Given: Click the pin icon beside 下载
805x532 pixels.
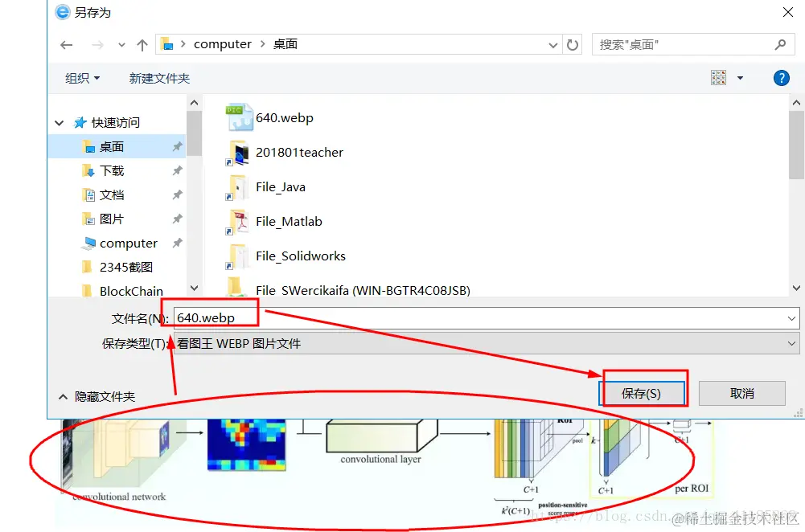Looking at the screenshot, I should point(177,171).
